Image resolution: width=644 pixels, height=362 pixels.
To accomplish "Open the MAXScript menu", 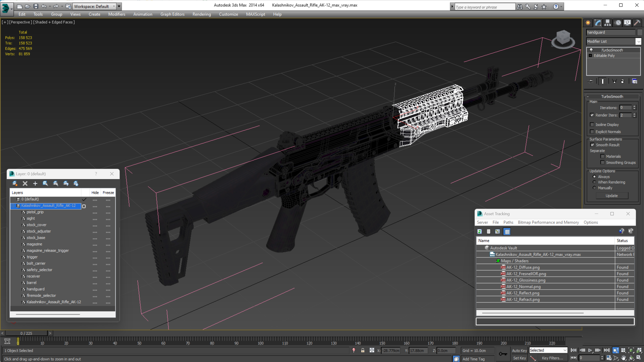I will point(256,14).
